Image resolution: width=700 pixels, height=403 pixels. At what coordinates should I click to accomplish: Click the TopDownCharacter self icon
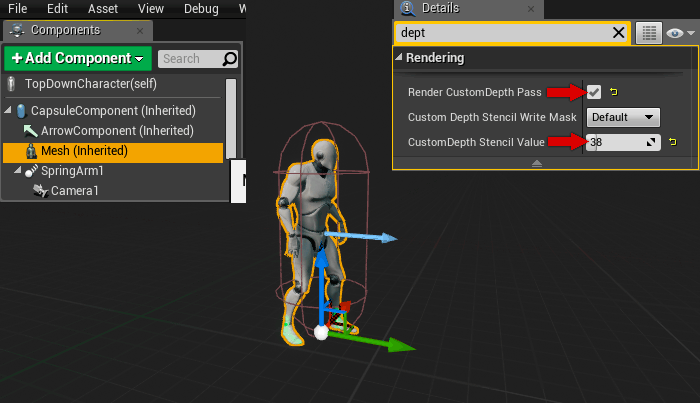pyautogui.click(x=12, y=84)
